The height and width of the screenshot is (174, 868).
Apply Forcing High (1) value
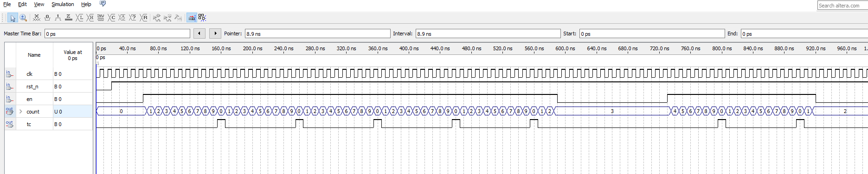58,18
